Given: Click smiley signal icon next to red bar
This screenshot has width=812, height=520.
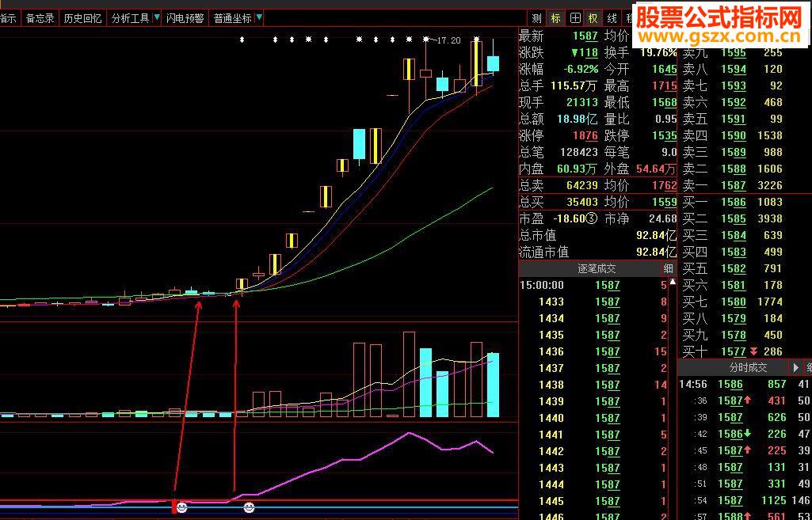Looking at the screenshot, I should click(181, 507).
